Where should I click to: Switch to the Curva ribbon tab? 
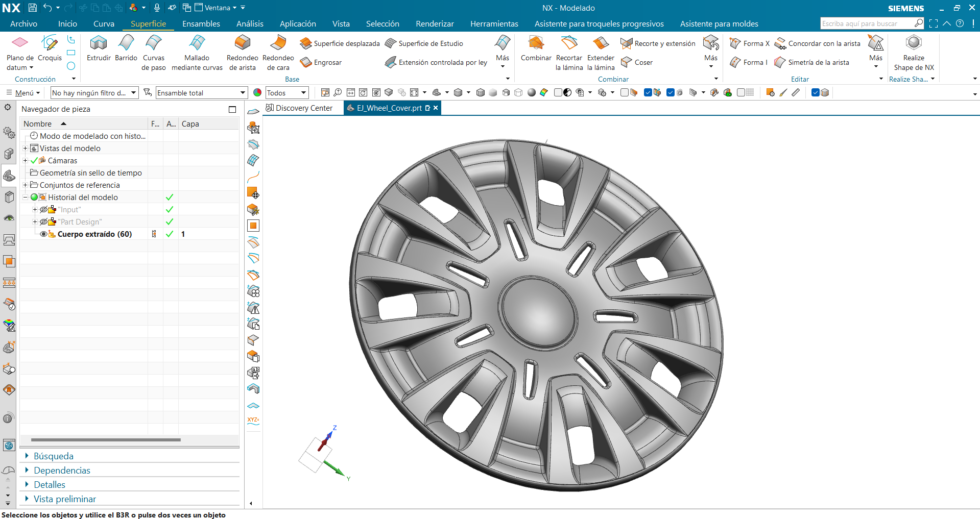(x=104, y=24)
